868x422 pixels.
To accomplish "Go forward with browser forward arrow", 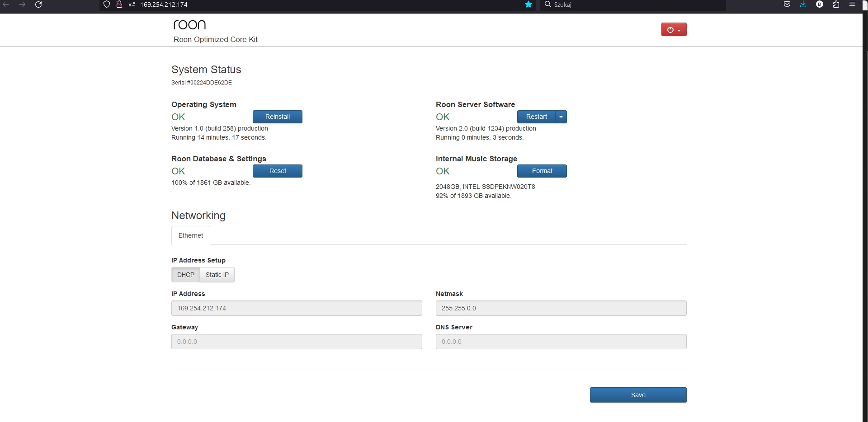I will coord(22,5).
